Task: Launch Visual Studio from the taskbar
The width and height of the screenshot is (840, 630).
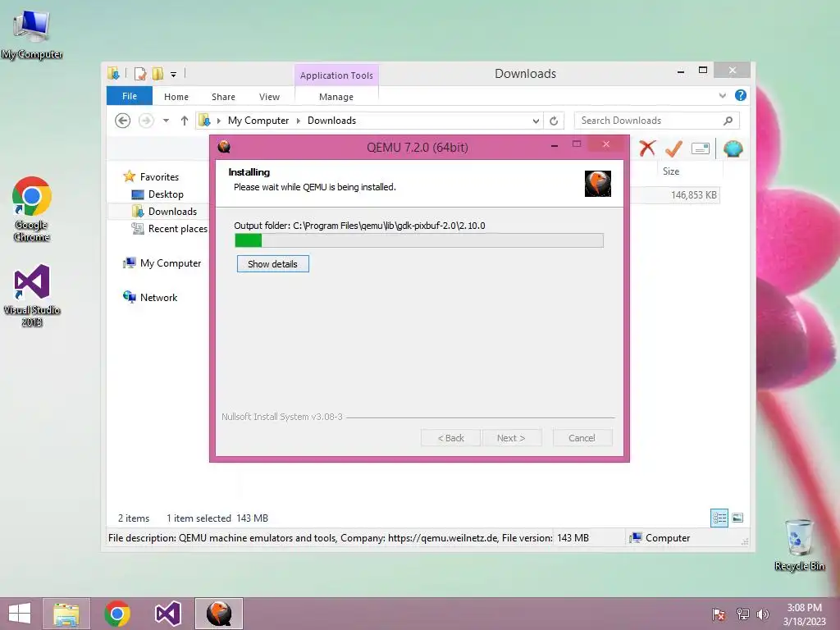Action: [168, 614]
